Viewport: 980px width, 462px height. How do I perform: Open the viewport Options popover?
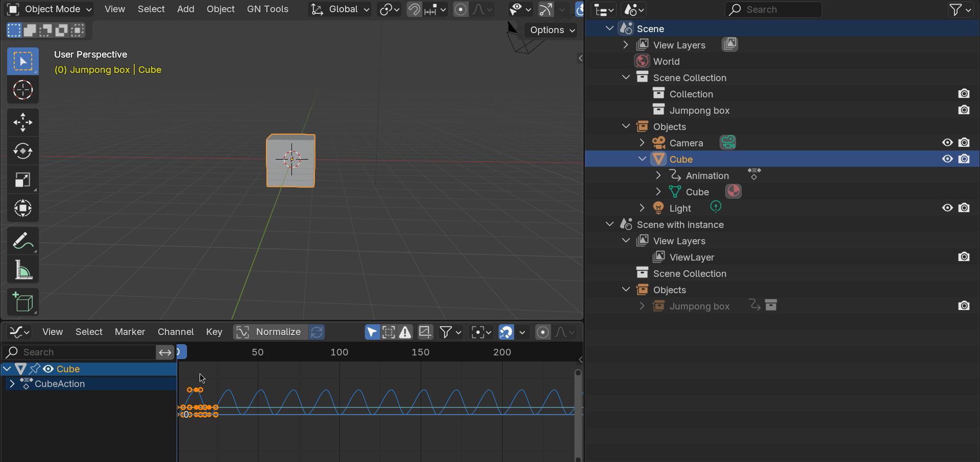click(x=552, y=30)
